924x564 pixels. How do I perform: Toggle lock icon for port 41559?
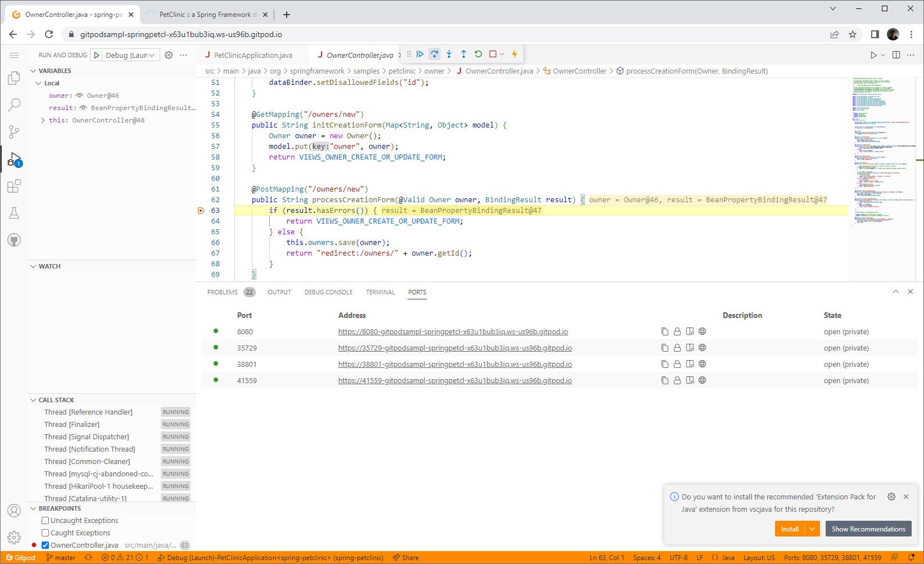click(x=677, y=380)
